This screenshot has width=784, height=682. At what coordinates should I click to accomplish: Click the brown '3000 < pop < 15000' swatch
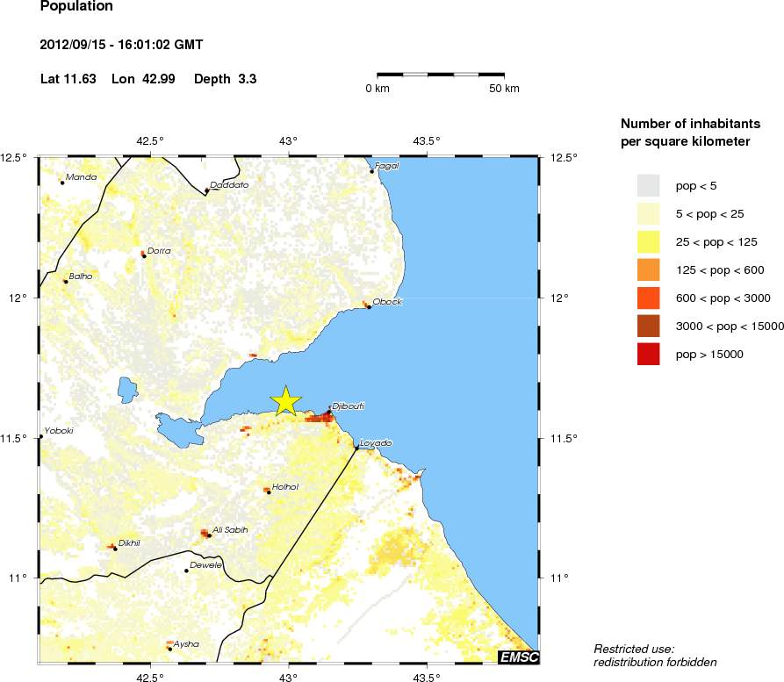tap(648, 326)
